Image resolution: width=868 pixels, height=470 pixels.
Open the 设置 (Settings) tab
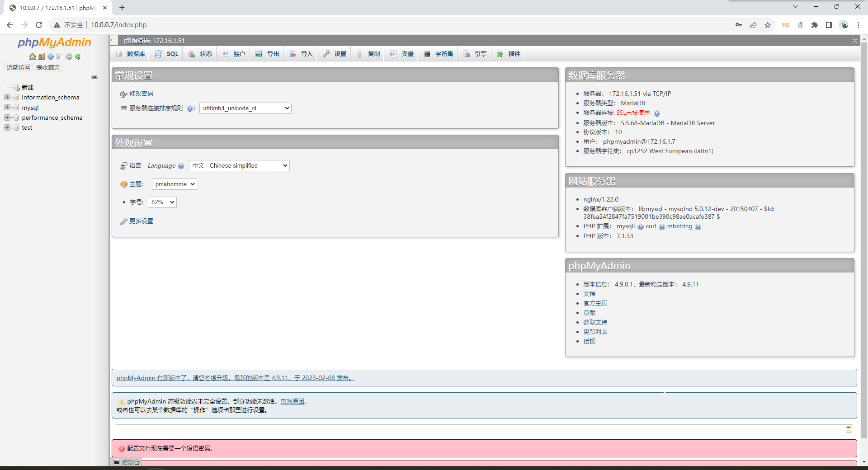tap(334, 54)
